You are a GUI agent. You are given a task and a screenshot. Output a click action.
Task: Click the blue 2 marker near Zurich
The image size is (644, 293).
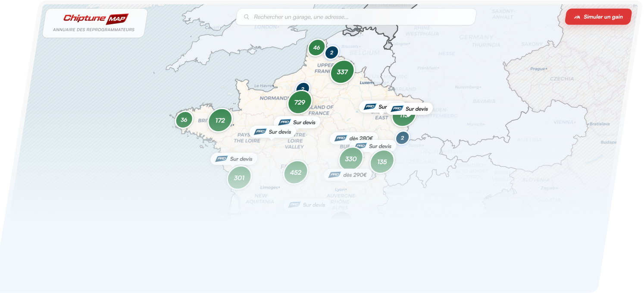pos(402,138)
